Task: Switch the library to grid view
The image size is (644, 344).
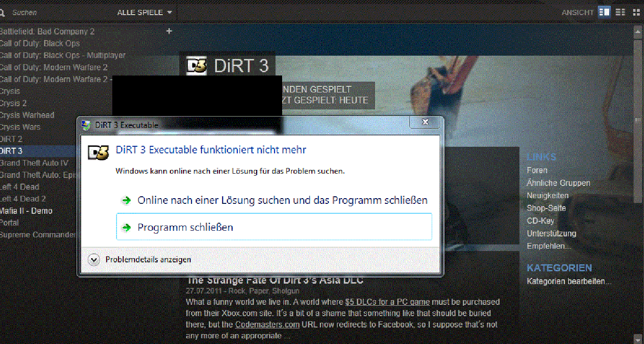Action: (636, 12)
